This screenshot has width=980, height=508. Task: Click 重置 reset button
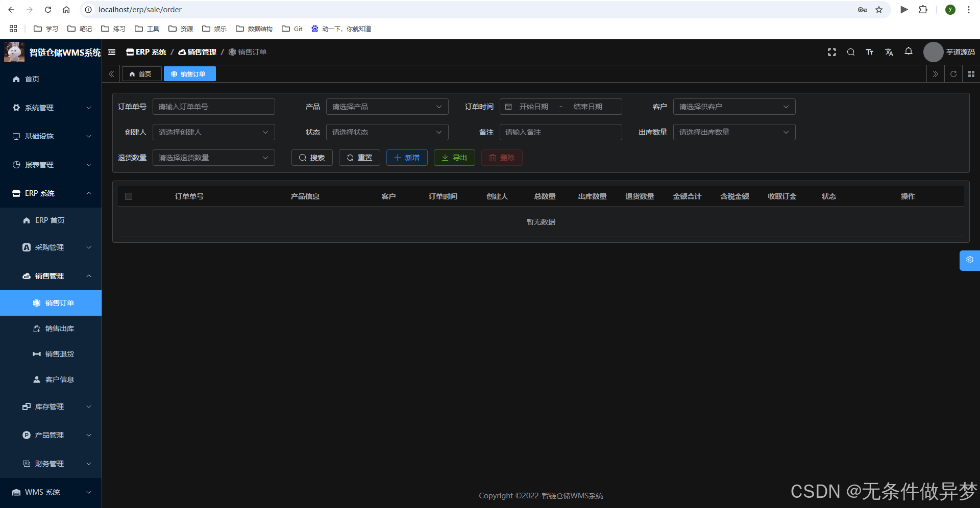[x=359, y=158]
